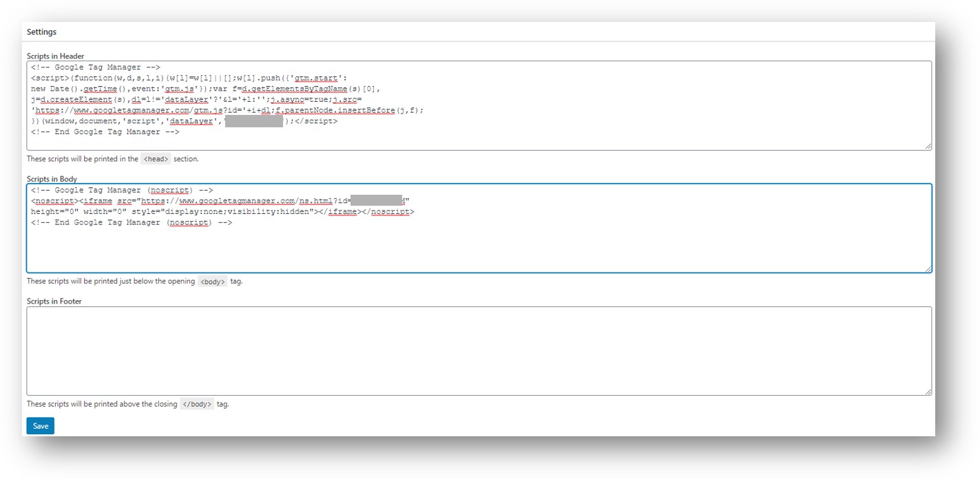The width and height of the screenshot is (980, 481).
Task: Focus the Scripts in Body textarea
Action: [479, 228]
